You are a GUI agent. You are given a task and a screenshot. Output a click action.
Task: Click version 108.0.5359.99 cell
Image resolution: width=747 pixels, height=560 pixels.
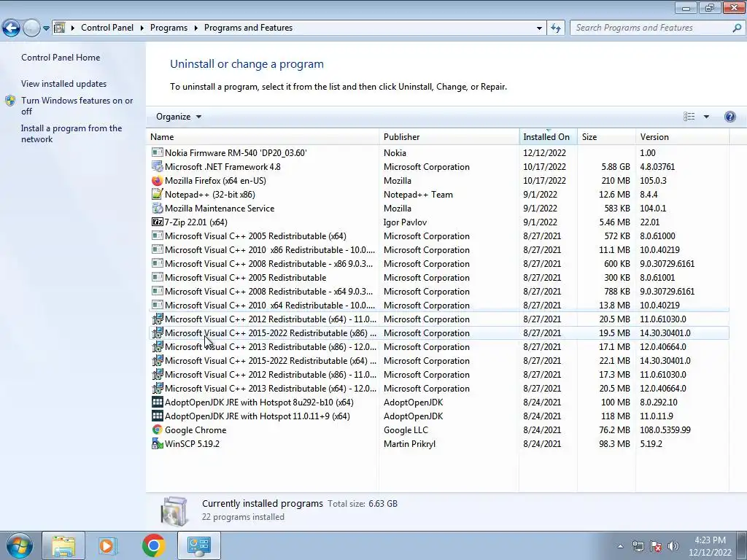(665, 429)
